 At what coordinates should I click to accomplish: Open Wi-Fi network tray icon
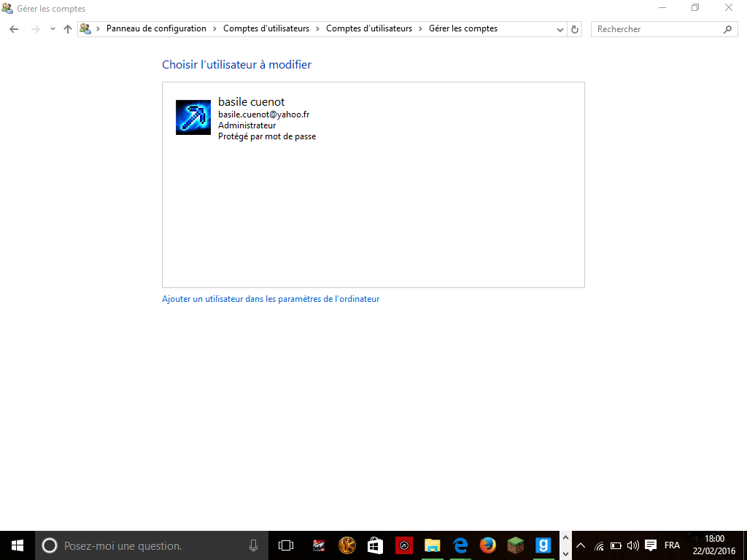[x=599, y=545]
